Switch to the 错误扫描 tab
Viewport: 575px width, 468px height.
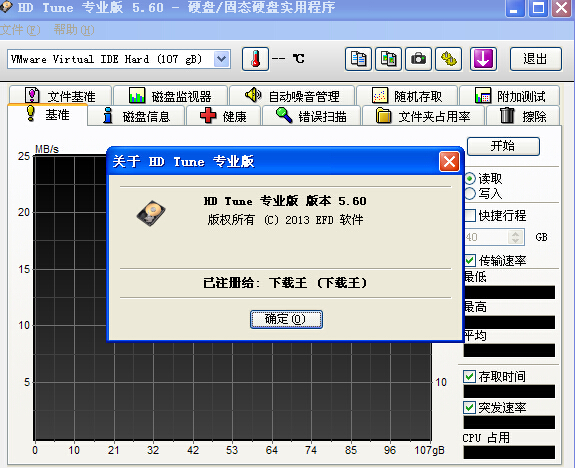(x=311, y=116)
